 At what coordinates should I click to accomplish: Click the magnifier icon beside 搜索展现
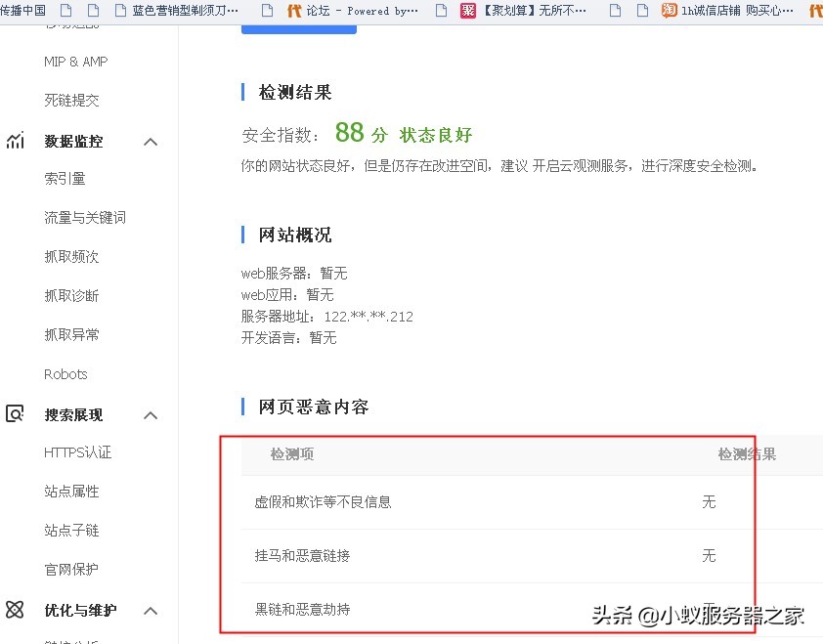tap(15, 414)
